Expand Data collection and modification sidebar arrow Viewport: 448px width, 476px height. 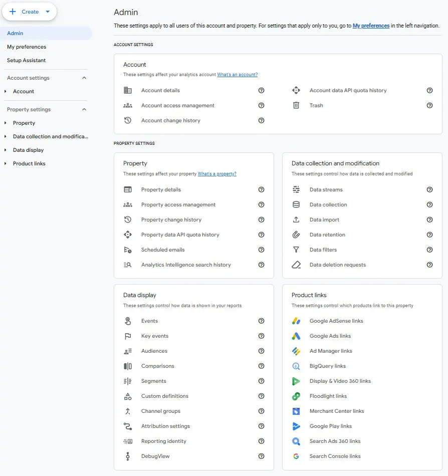(x=5, y=137)
